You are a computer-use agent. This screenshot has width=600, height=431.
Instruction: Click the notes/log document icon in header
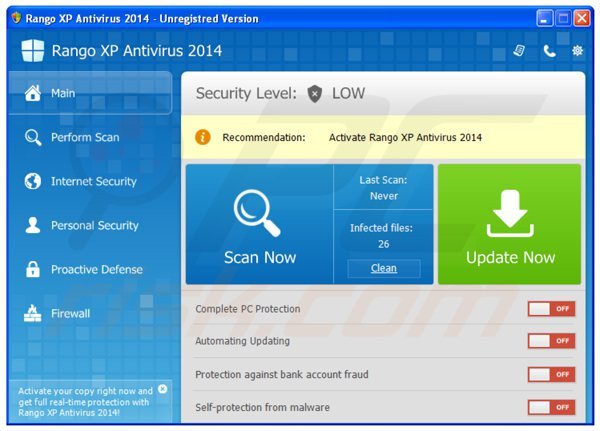point(519,51)
